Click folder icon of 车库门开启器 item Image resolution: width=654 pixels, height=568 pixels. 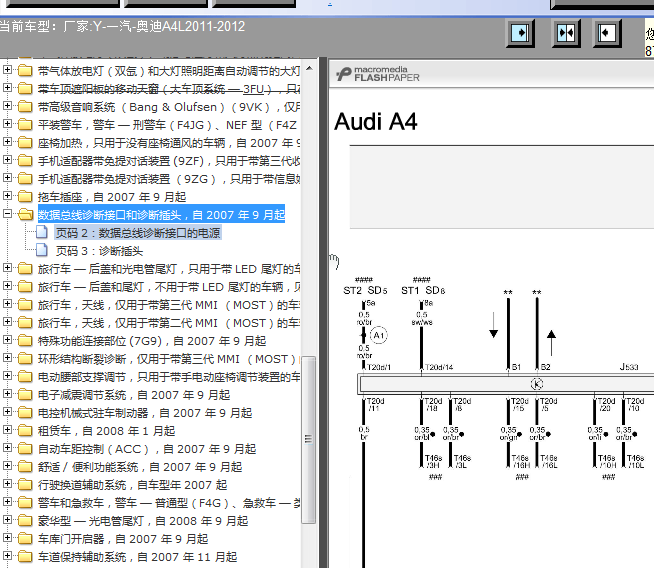(x=25, y=538)
